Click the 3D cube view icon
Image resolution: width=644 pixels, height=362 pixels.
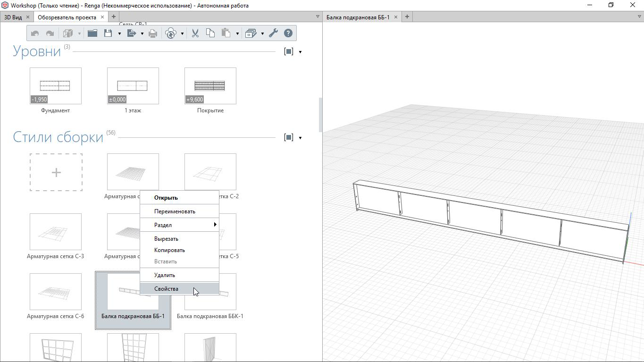click(x=68, y=34)
